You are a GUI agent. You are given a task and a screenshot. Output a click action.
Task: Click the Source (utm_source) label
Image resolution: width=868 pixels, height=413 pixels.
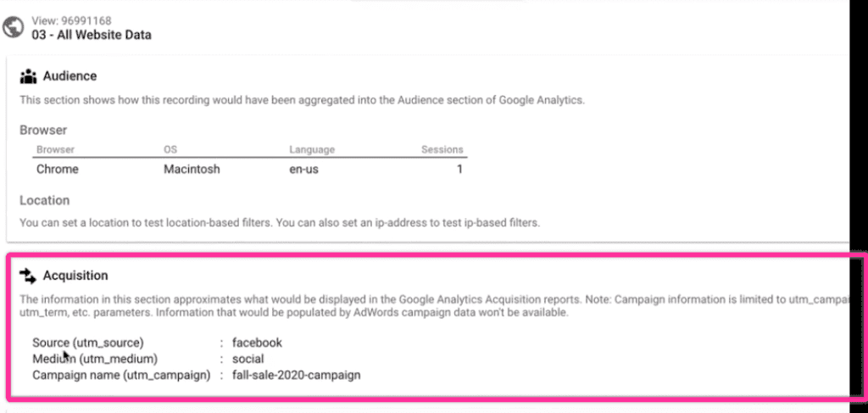[x=88, y=343]
